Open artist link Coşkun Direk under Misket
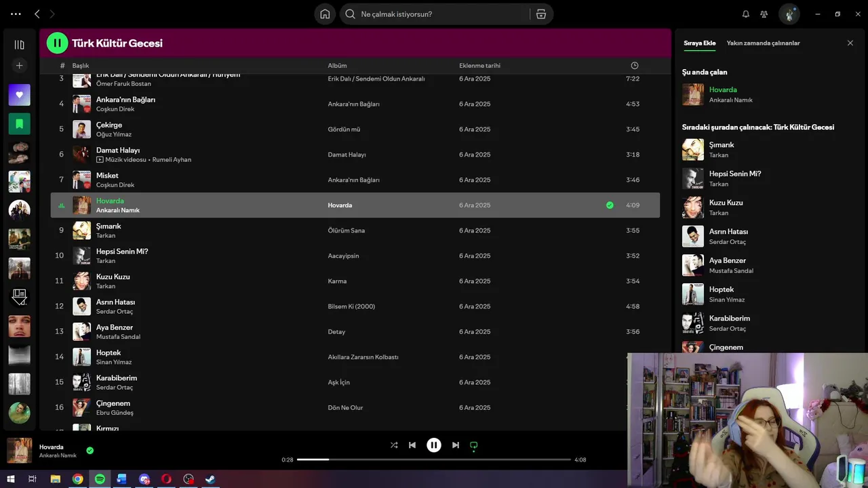The height and width of the screenshot is (488, 868). [x=115, y=185]
